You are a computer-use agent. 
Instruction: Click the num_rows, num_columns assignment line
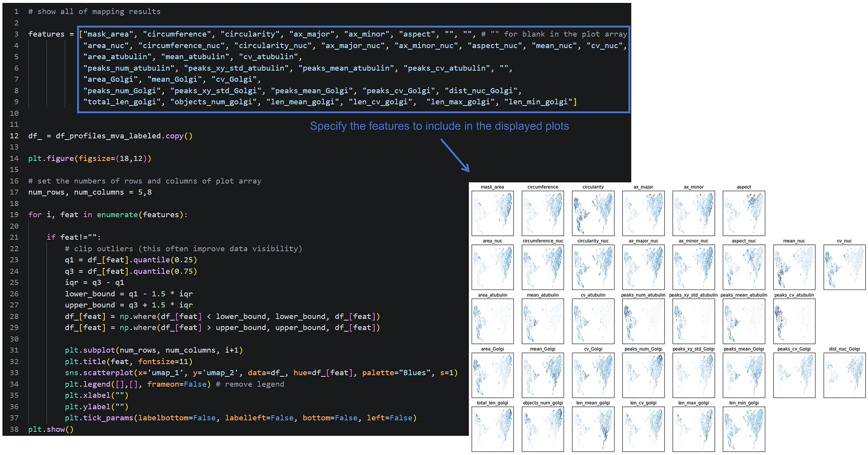90,192
